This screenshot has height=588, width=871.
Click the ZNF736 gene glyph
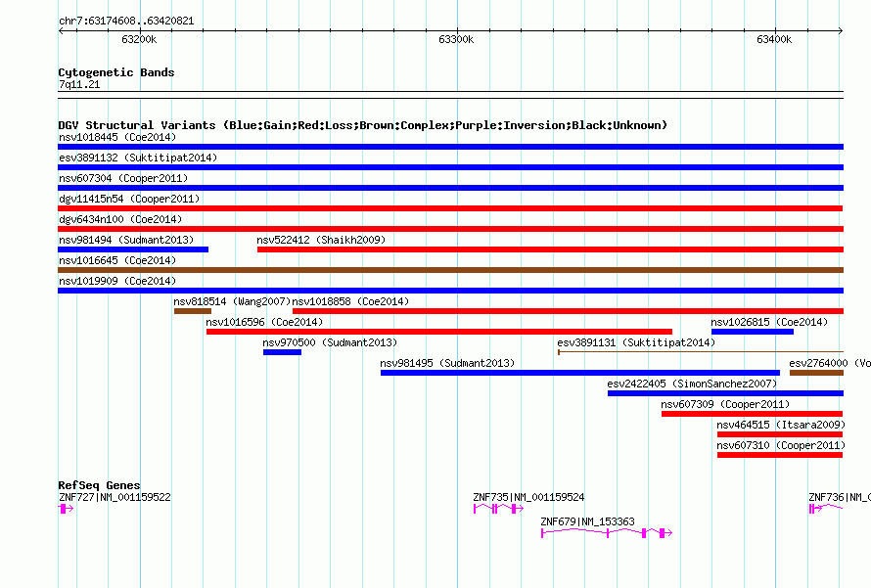pos(826,508)
